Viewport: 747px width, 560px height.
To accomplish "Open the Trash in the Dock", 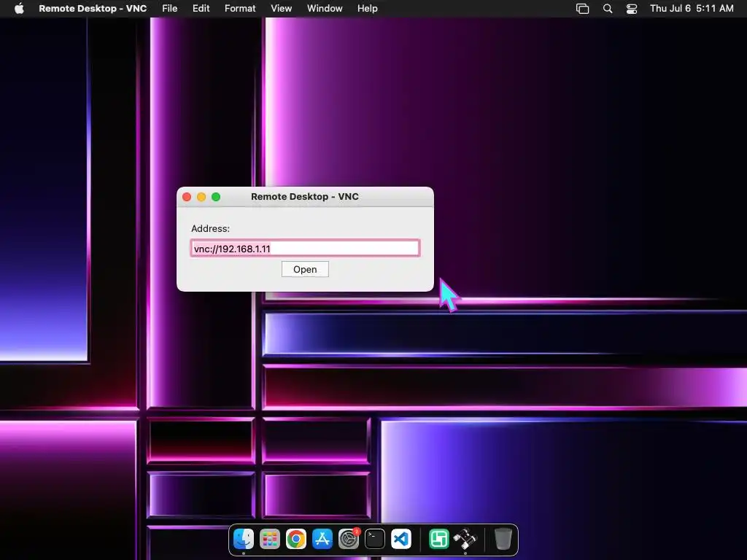I will tap(503, 539).
